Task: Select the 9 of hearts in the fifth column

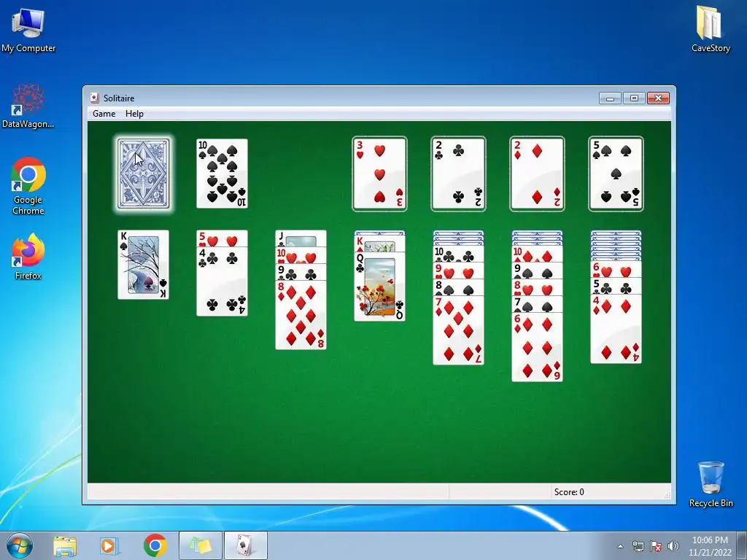Action: tap(458, 271)
